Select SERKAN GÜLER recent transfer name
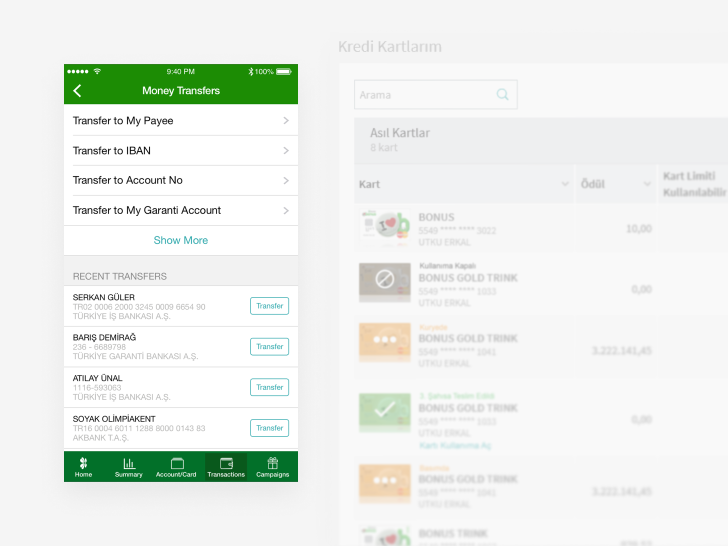The image size is (728, 546). [x=104, y=297]
